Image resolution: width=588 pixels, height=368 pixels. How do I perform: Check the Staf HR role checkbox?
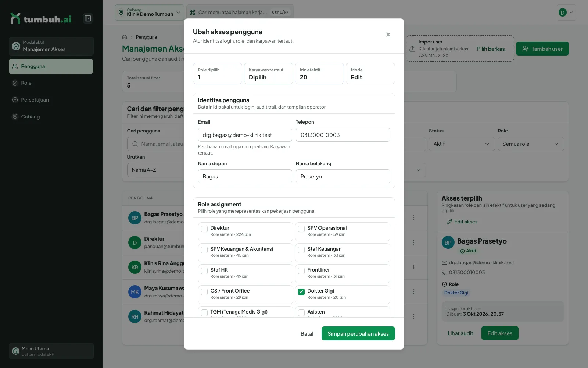(204, 271)
